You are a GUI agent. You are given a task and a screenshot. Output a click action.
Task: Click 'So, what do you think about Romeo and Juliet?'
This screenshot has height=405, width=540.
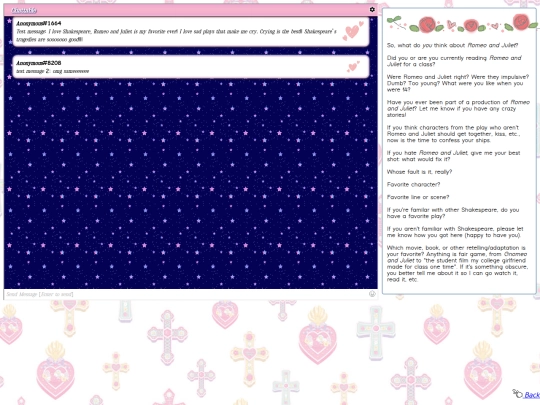pos(452,45)
